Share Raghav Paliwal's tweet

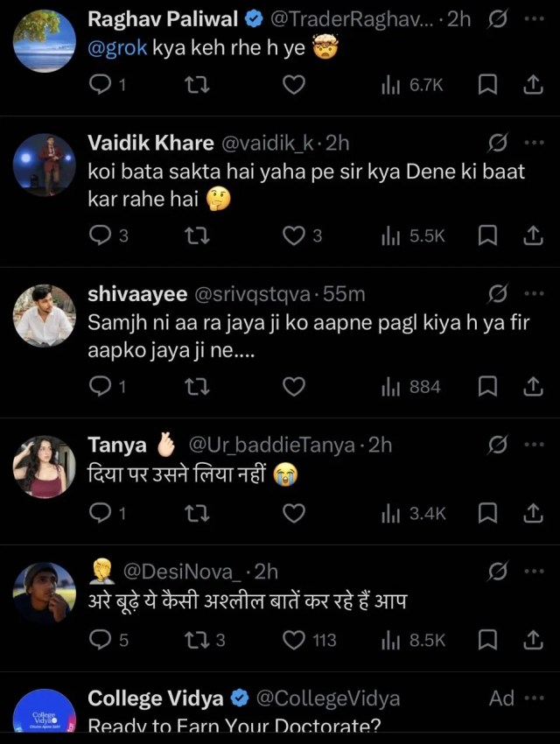coord(532,85)
